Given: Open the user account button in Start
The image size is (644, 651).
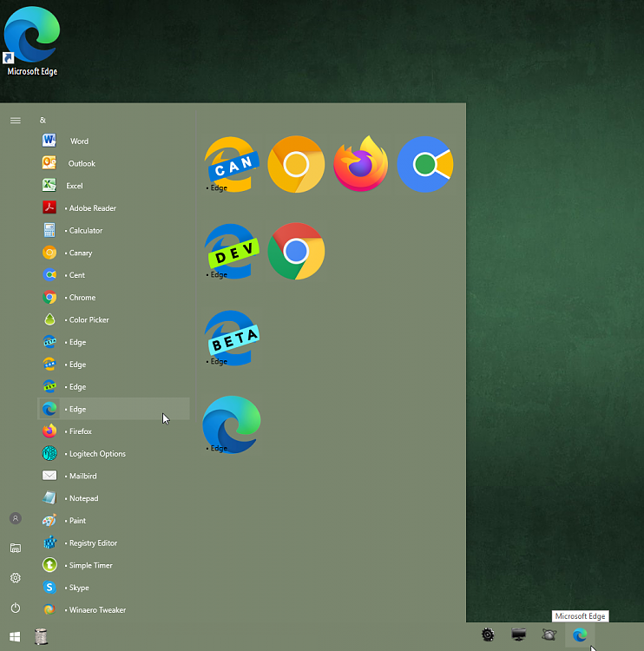Looking at the screenshot, I should (x=16, y=518).
